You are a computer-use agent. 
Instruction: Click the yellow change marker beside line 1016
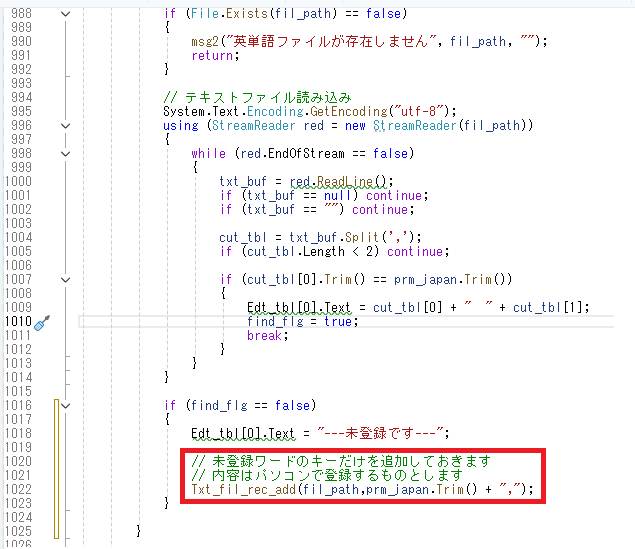pos(58,405)
